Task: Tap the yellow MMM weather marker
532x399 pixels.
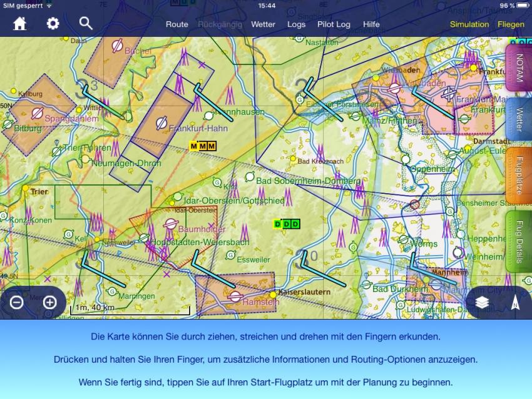Action: [x=203, y=146]
